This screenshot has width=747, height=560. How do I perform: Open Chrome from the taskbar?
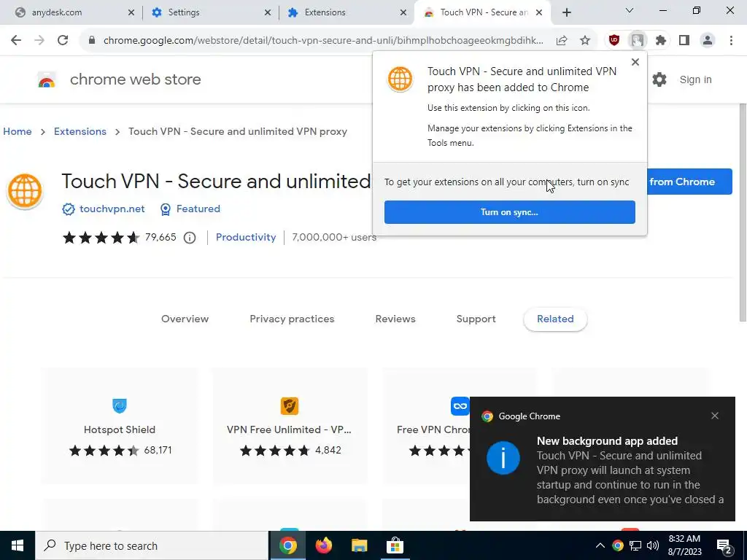pyautogui.click(x=287, y=545)
